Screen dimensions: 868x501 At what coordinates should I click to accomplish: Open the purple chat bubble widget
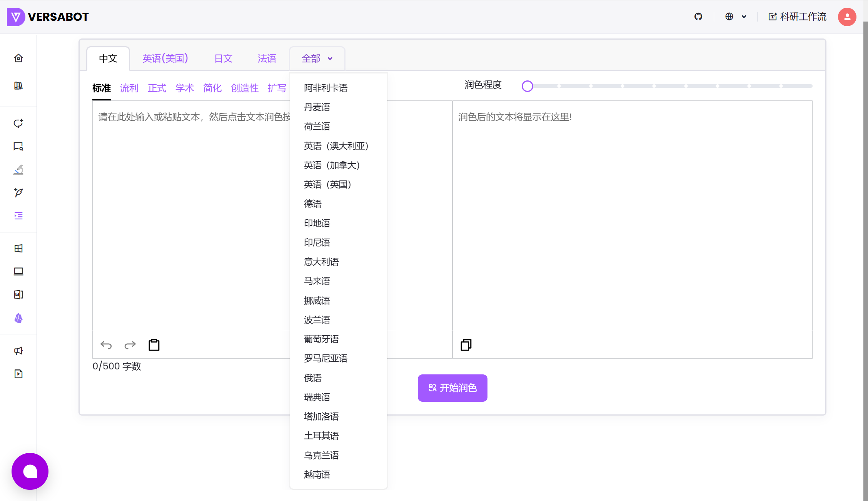[30, 471]
